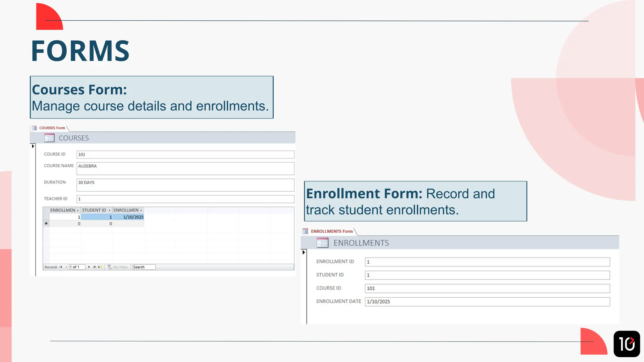Screen dimensions: 644x362
Task: Select first-row enrollment ID cell value 1
Action: [x=65, y=217]
